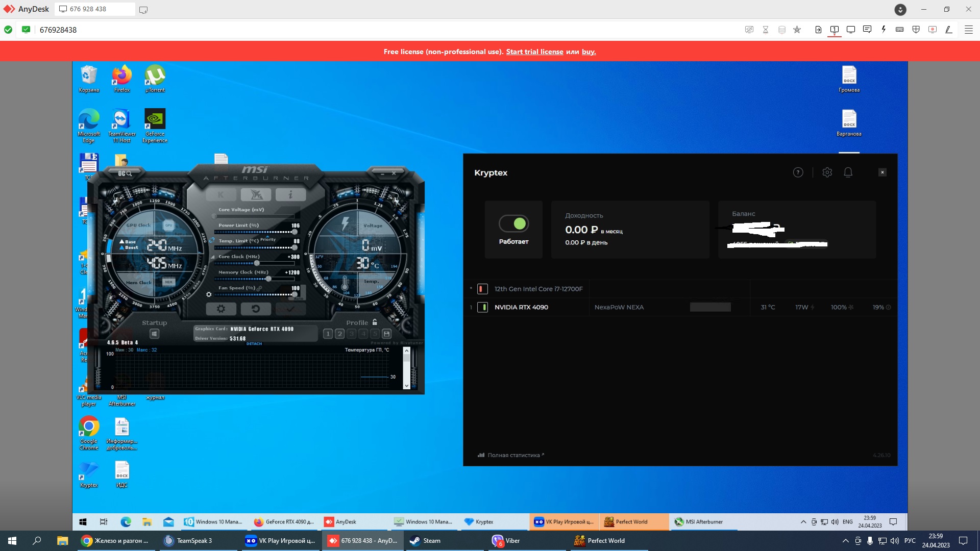The width and height of the screenshot is (980, 551).
Task: Select remote monitor 1 in AnyDesk toolbar
Action: pos(835,30)
